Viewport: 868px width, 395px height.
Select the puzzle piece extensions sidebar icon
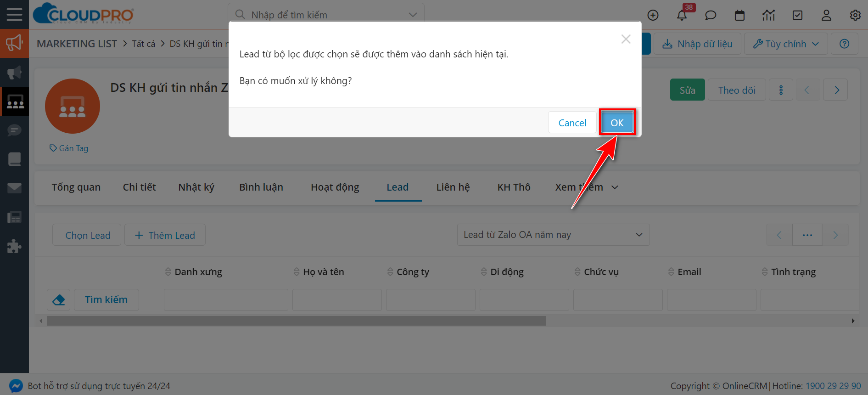pos(14,246)
